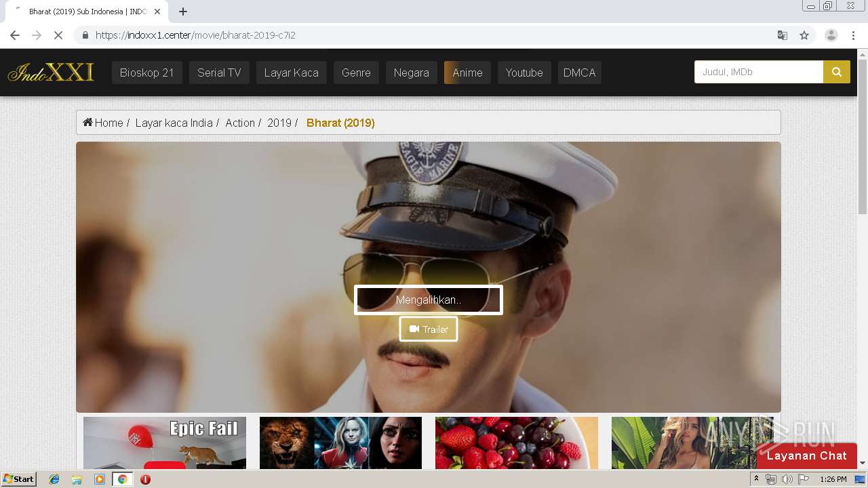Open 2019 breadcrumb link
The height and width of the screenshot is (488, 868).
(x=279, y=123)
